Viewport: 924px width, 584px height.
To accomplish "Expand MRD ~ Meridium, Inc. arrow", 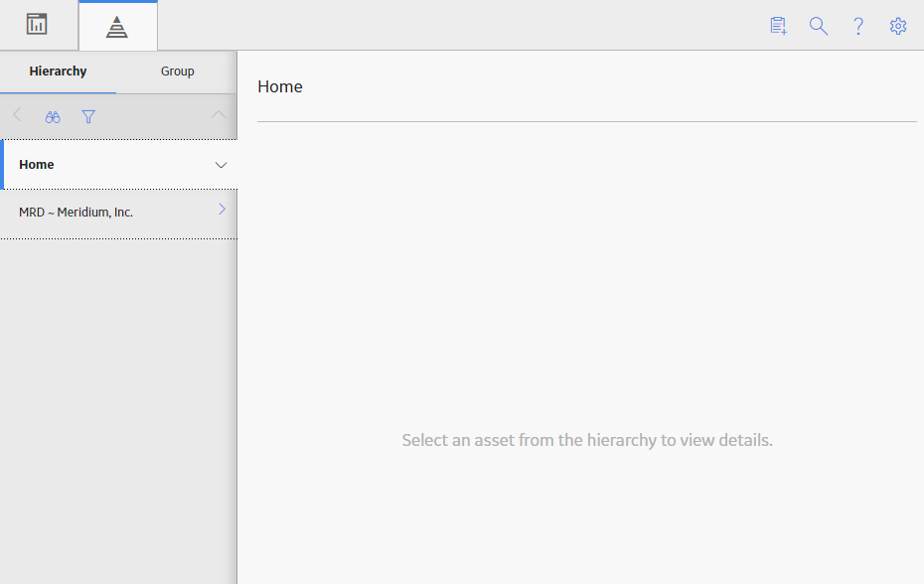I will [223, 210].
